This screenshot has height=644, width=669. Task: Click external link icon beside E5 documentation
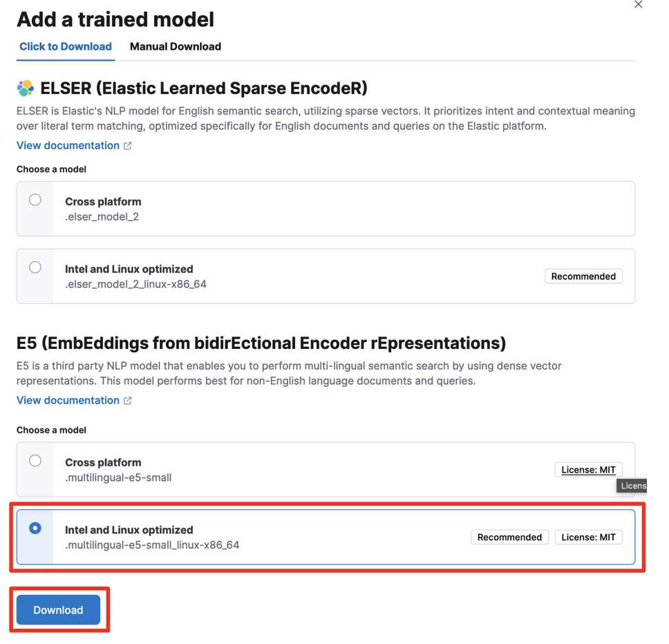pos(127,401)
